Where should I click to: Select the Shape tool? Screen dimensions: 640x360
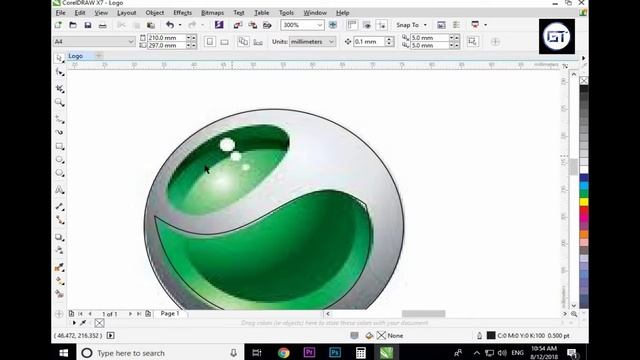click(60, 72)
